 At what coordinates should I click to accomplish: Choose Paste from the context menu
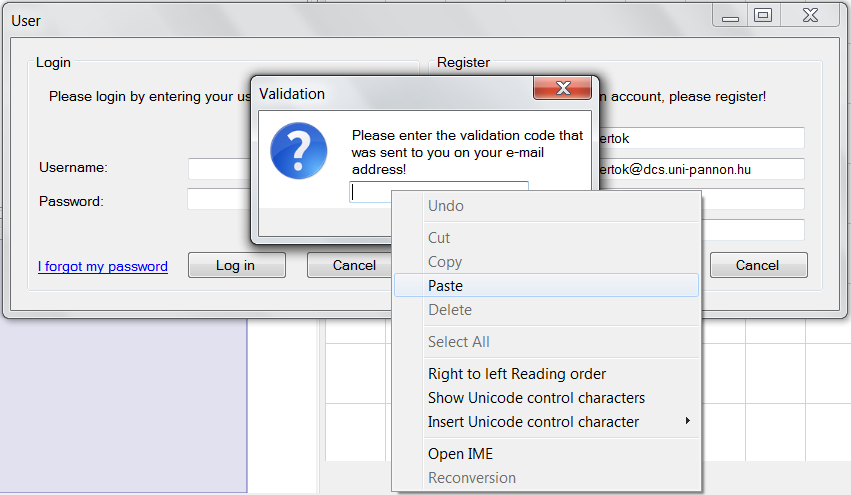click(x=445, y=286)
